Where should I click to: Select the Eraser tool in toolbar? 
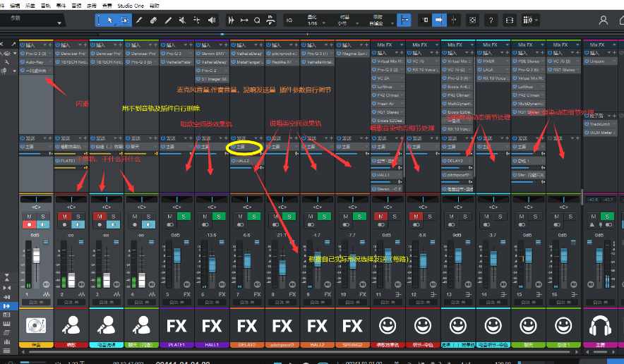pyautogui.click(x=154, y=20)
